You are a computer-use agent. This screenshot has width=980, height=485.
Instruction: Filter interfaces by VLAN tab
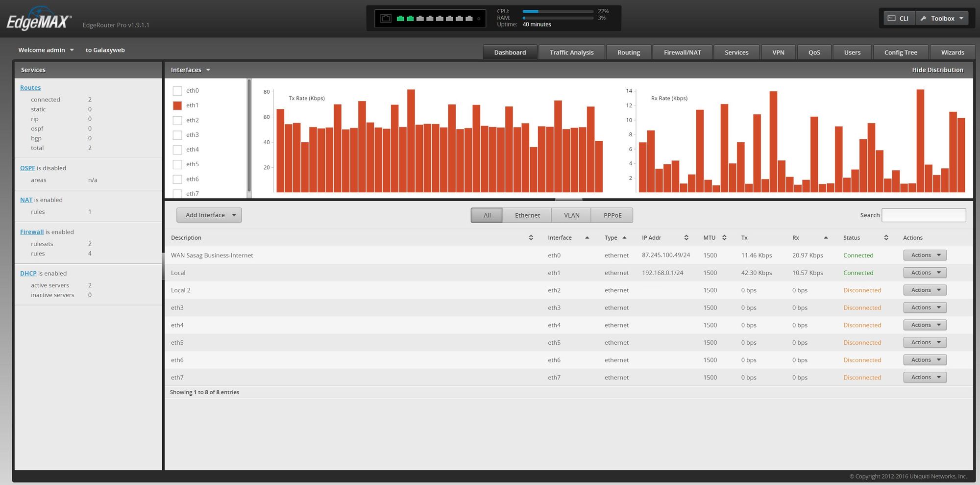click(x=571, y=215)
